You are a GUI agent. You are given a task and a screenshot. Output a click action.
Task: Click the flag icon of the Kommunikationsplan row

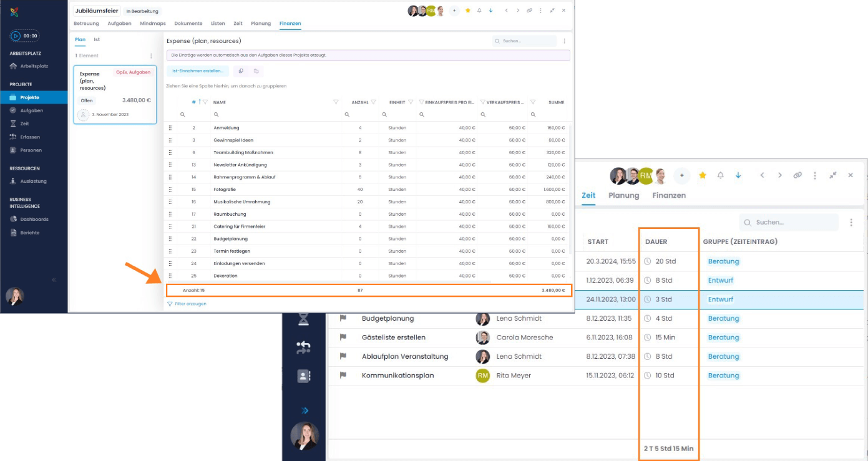[x=343, y=376]
